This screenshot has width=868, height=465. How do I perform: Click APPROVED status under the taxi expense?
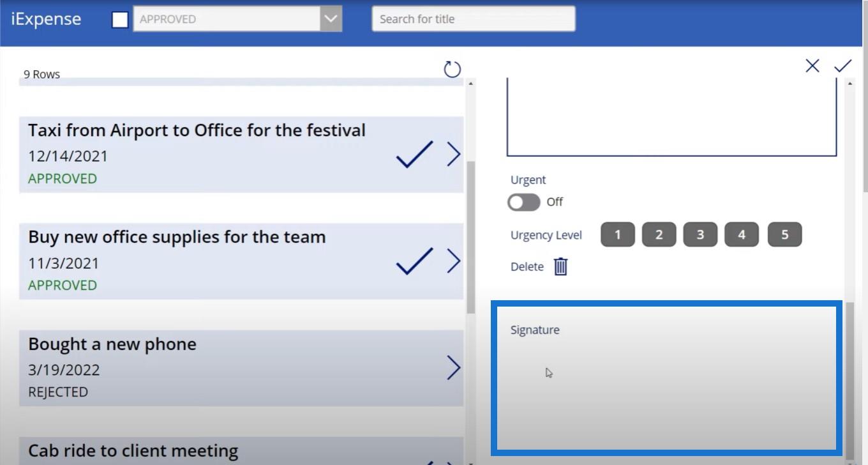tap(63, 179)
